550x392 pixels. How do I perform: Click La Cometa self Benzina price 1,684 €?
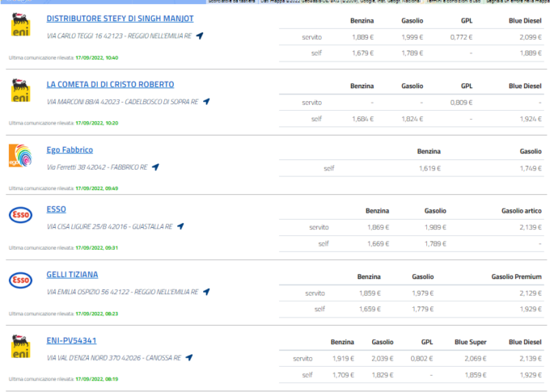point(362,119)
